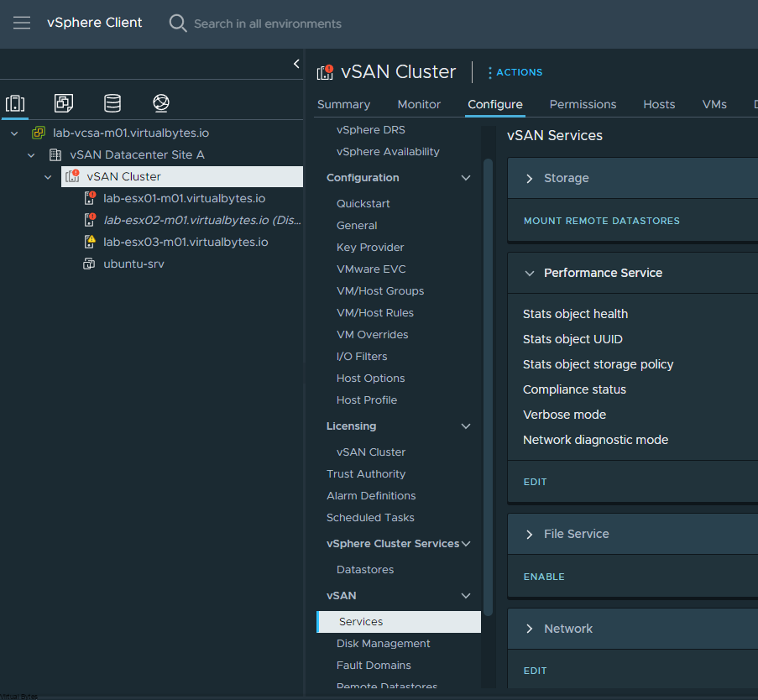Open VMware EVC settings

click(371, 269)
